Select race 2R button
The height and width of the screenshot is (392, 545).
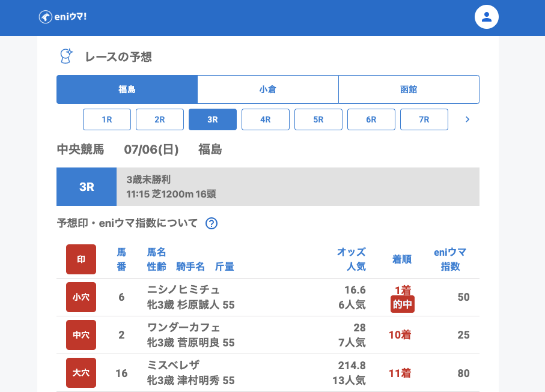(x=160, y=119)
